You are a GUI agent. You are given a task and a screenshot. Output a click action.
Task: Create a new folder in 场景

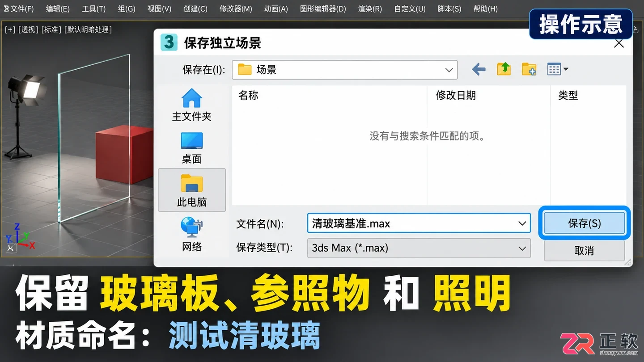click(x=529, y=69)
